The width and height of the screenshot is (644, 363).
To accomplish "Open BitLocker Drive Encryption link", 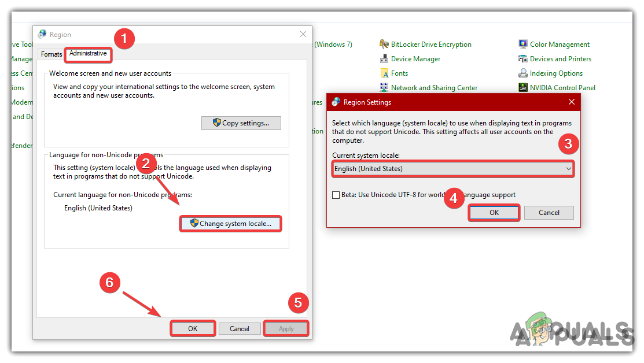I will click(431, 45).
